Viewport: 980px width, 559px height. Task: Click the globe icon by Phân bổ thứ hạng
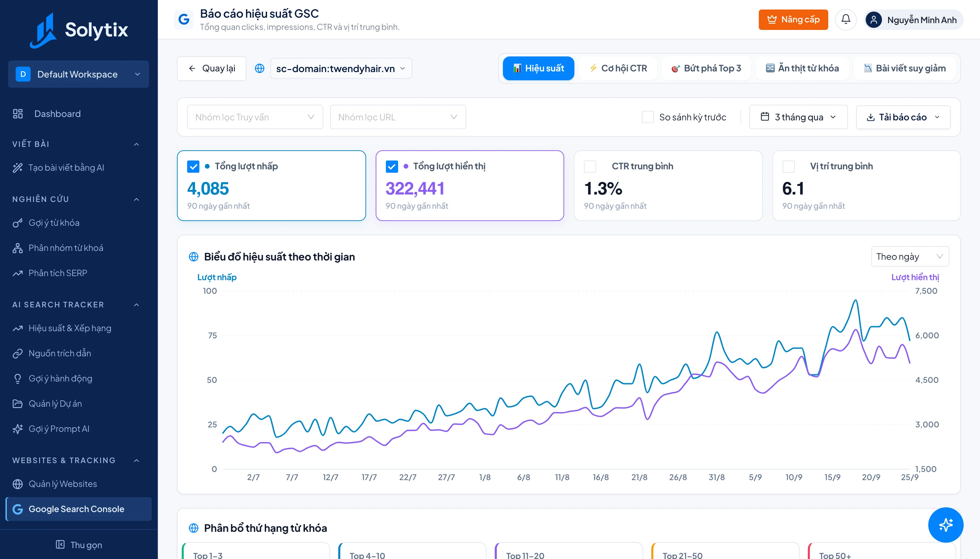coord(194,528)
